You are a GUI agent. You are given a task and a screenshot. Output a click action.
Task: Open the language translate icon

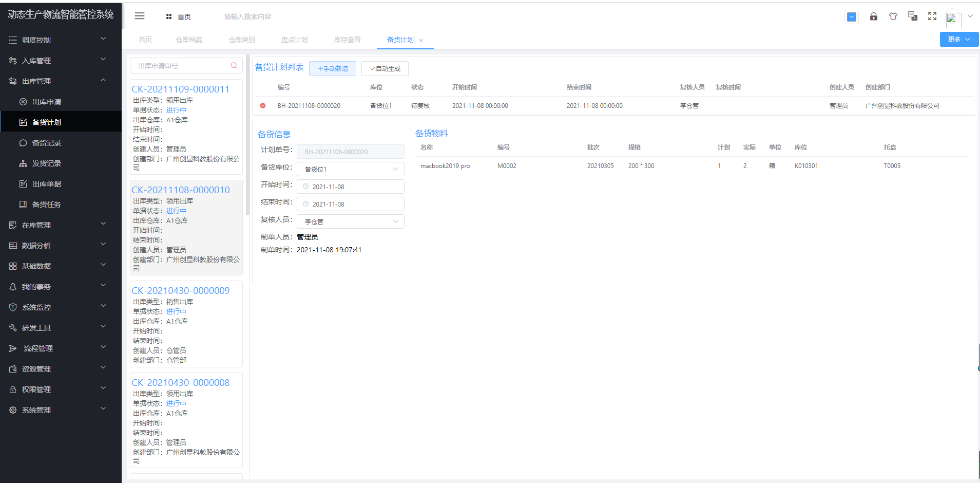913,16
